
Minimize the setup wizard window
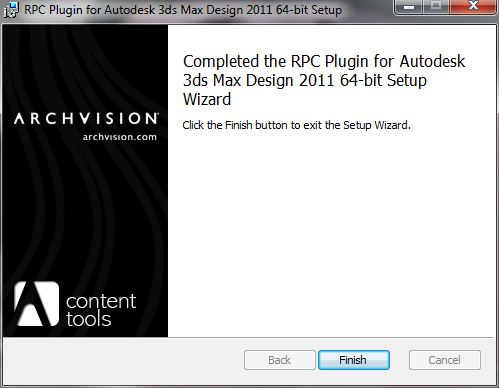tap(409, 7)
